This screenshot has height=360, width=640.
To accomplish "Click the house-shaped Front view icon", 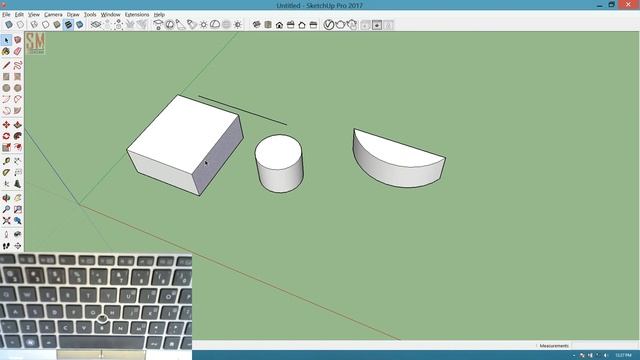I will [279, 25].
